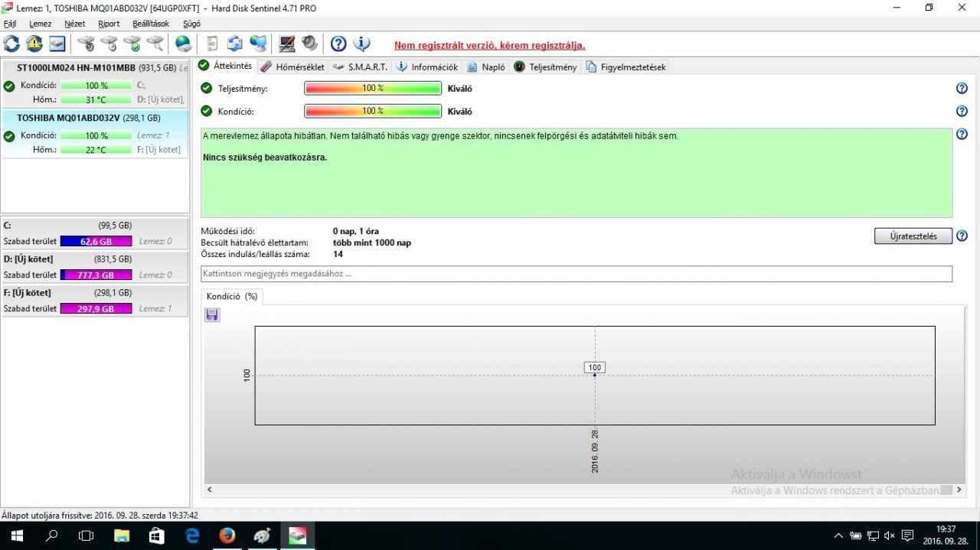Switch to the Teljesítmény tab

coord(546,67)
